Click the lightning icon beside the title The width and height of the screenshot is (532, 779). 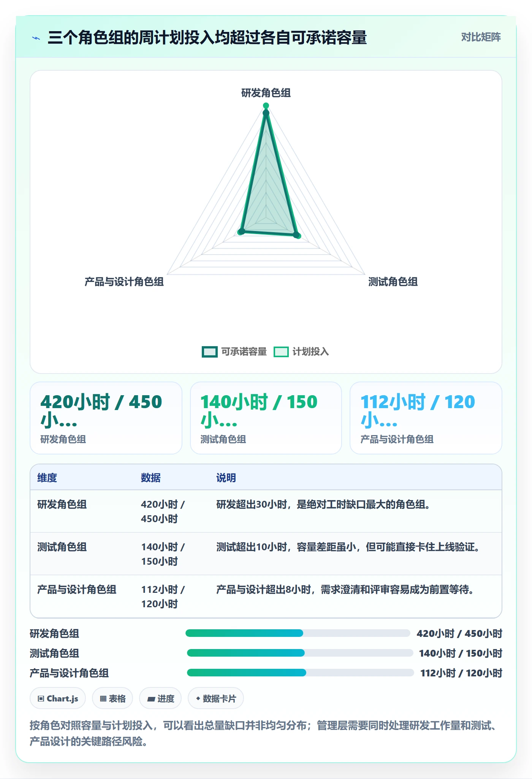click(x=36, y=38)
